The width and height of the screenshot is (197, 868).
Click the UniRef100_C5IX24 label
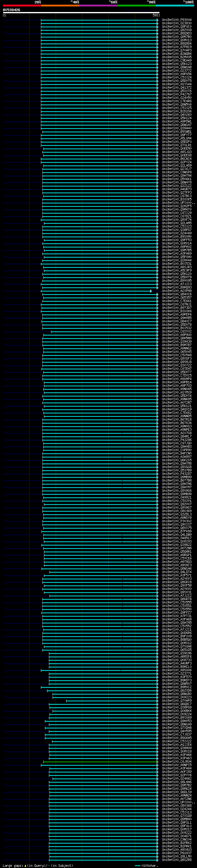(177, 78)
